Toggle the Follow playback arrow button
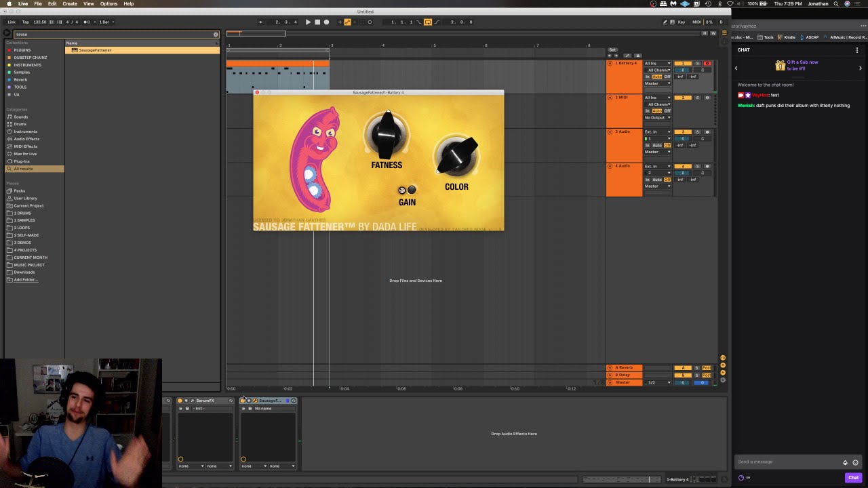 [261, 22]
